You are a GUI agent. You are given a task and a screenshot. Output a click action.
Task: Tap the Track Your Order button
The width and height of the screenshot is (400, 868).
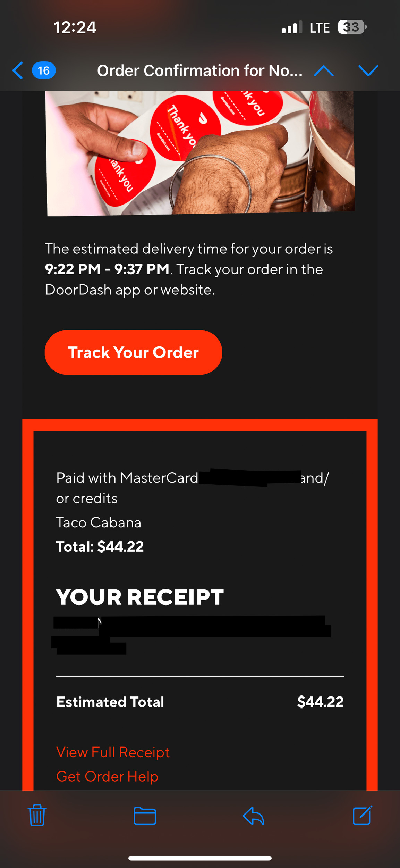click(x=133, y=352)
